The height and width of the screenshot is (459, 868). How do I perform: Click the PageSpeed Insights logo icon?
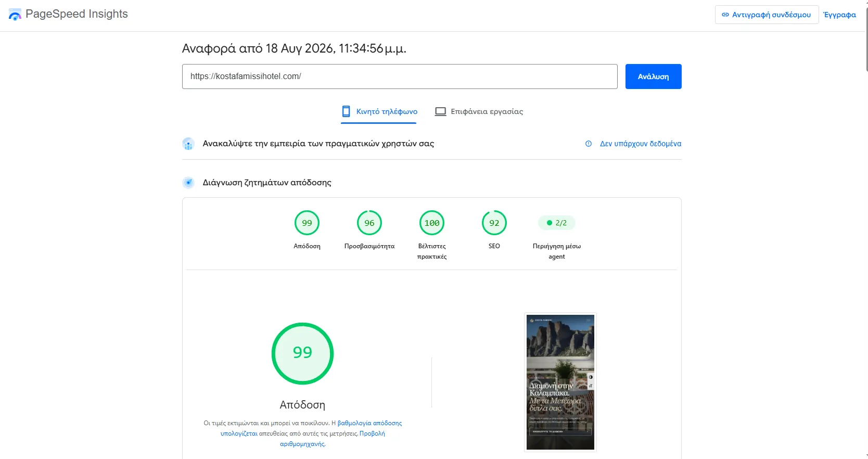15,15
